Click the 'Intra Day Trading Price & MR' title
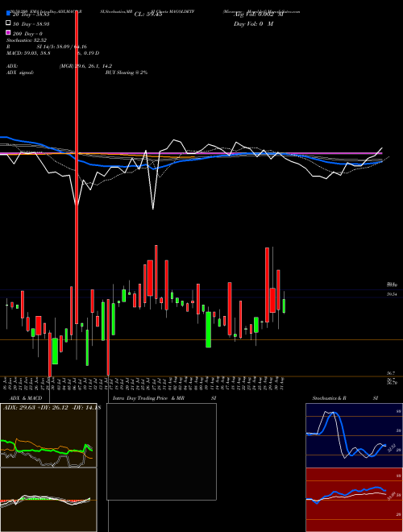The image size is (403, 532). point(148,398)
